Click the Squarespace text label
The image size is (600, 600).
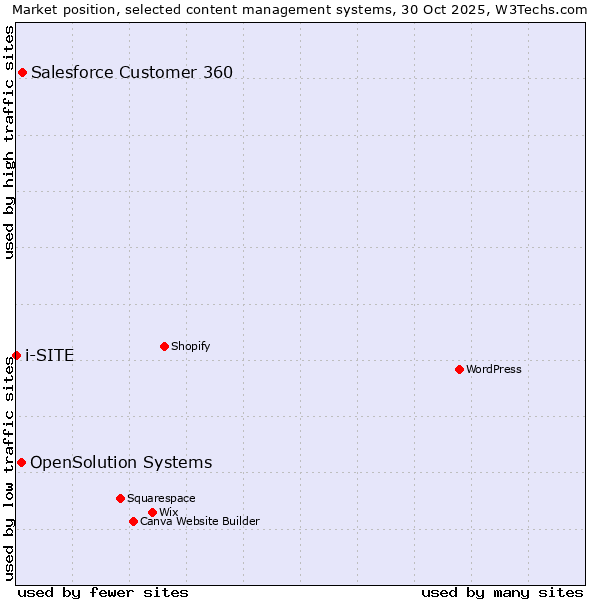(x=161, y=498)
